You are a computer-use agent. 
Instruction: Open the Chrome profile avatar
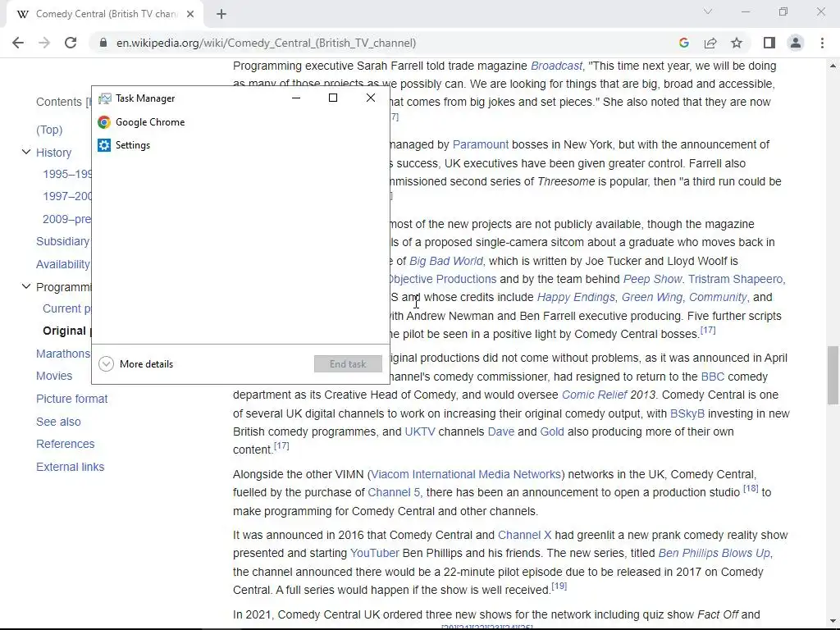pos(796,43)
